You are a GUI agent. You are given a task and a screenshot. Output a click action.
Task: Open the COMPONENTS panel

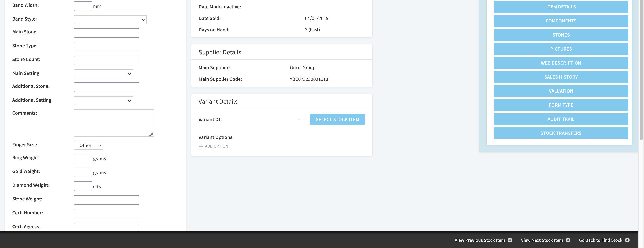coord(561,21)
